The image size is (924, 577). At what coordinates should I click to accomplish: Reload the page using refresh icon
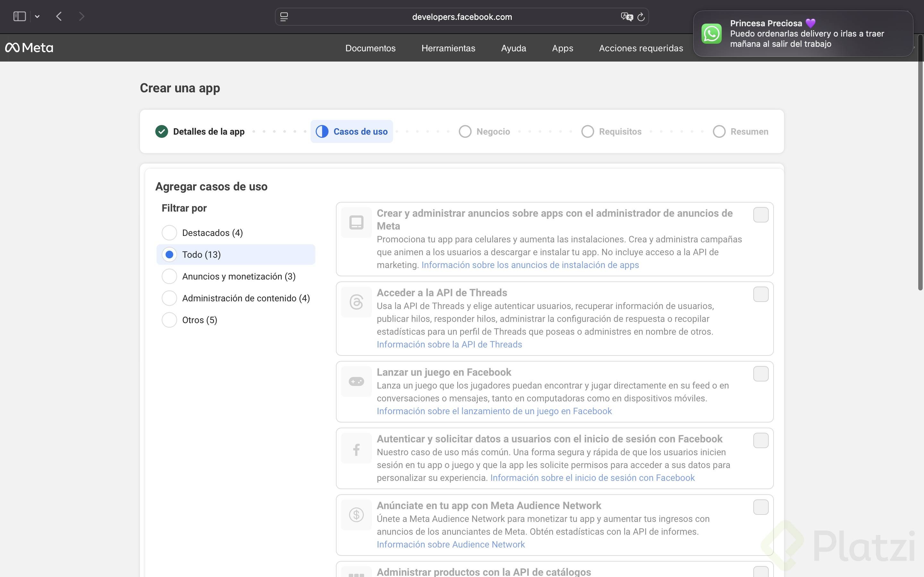click(641, 17)
